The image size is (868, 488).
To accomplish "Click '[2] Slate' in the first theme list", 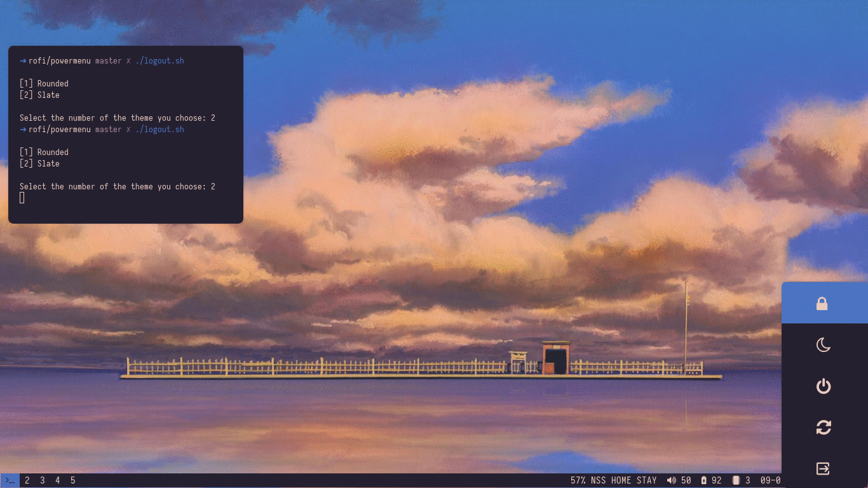I will point(39,95).
